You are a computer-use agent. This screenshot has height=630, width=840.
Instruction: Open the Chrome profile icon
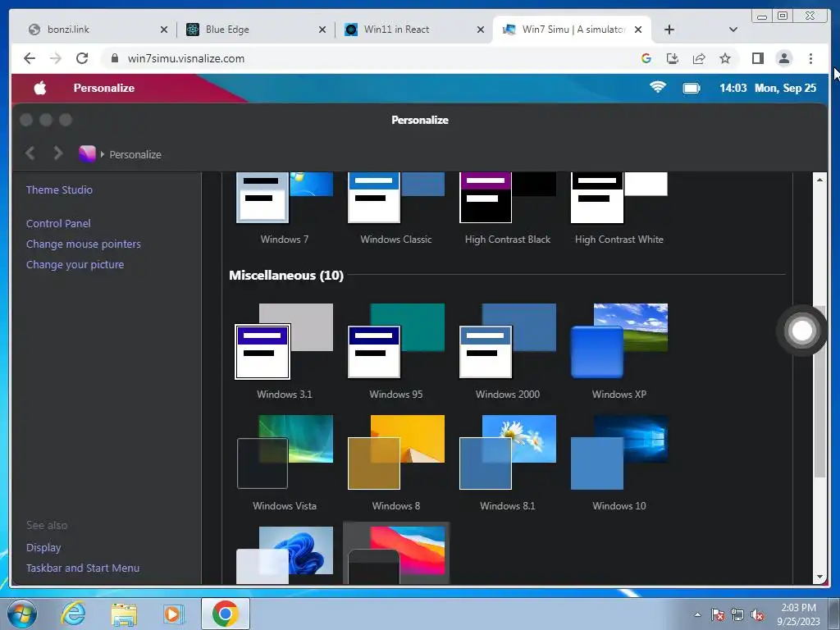click(x=783, y=58)
